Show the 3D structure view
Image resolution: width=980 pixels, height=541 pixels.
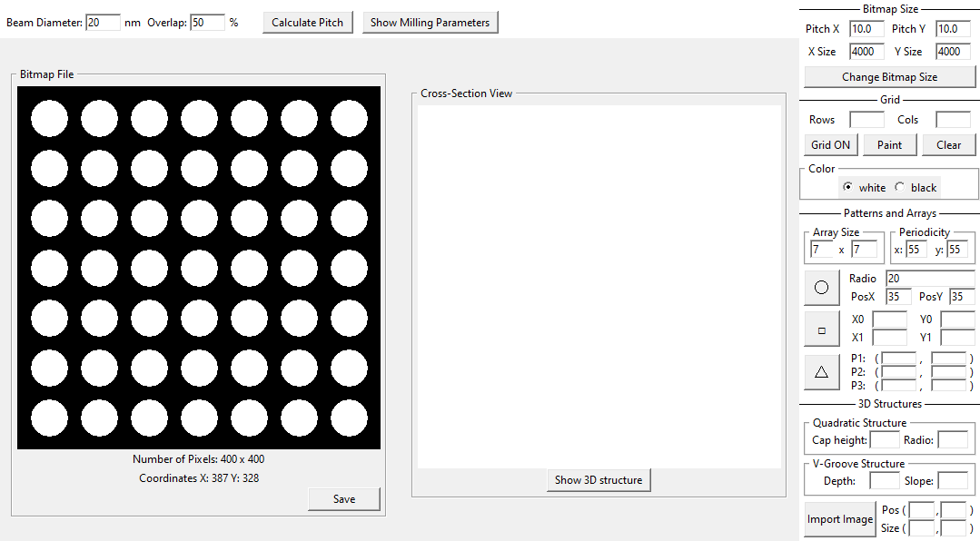[599, 480]
